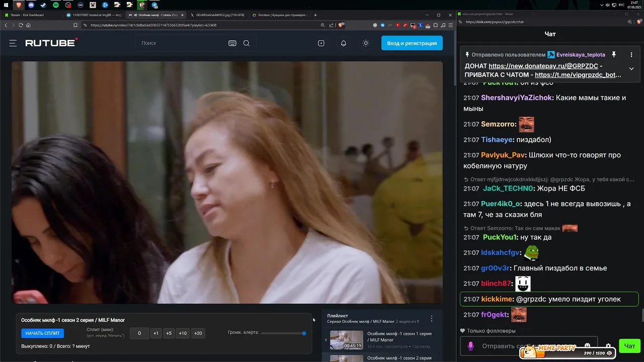644x362 pixels.
Task: Open pinned message three-dot menu
Action: pos(631,54)
